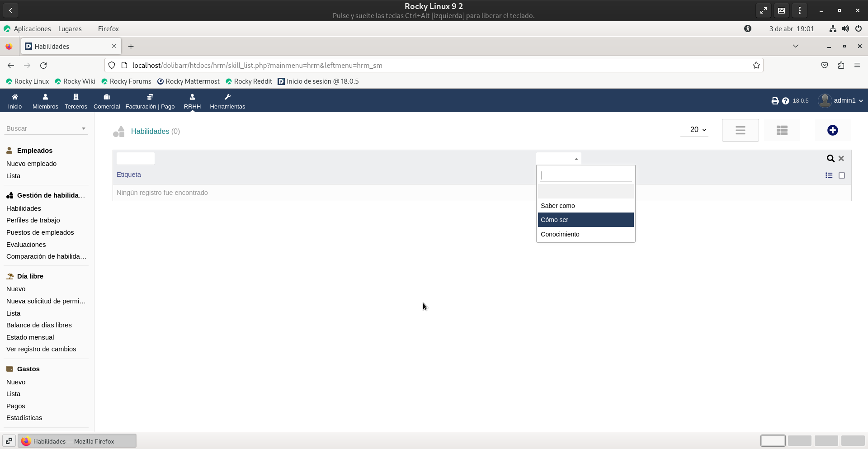Screen dimensions: 868x449
Task: Click the magnifier search icon in filter row
Action: (830, 158)
